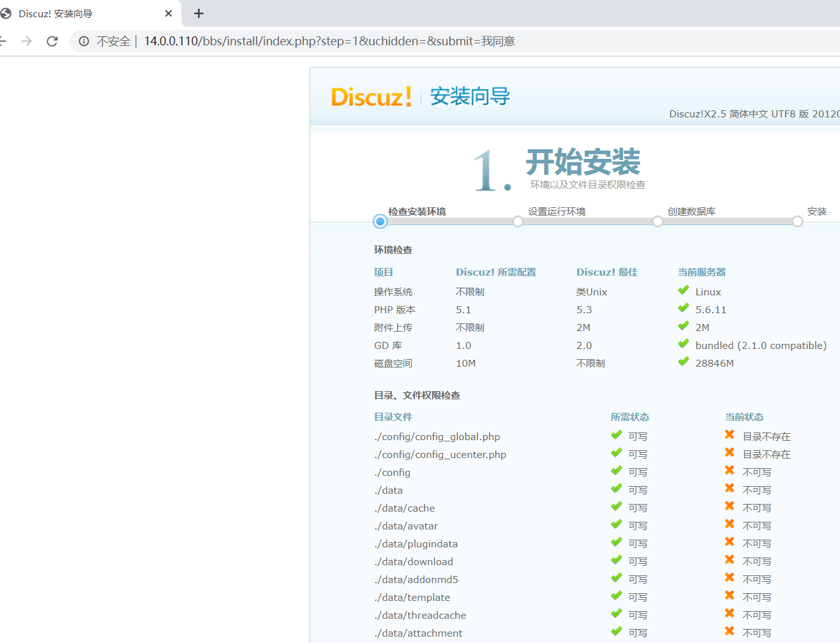Click the green check next to 5.6.11
840x643 pixels.
[x=684, y=308]
